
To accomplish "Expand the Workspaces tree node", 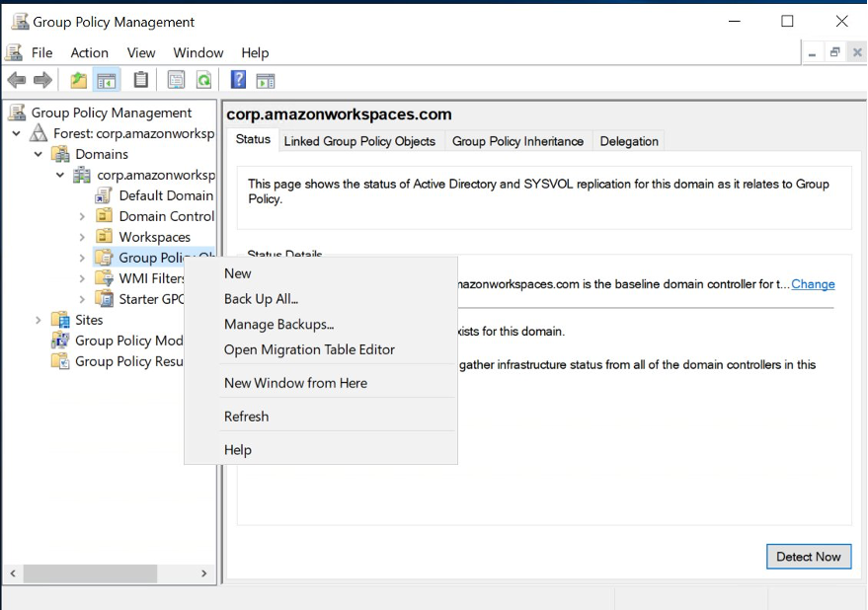I will click(82, 237).
